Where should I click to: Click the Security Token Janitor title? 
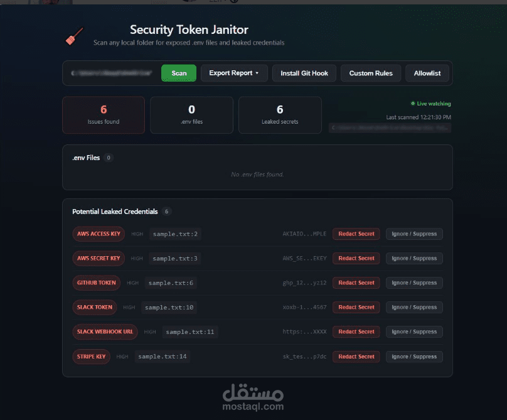189,30
